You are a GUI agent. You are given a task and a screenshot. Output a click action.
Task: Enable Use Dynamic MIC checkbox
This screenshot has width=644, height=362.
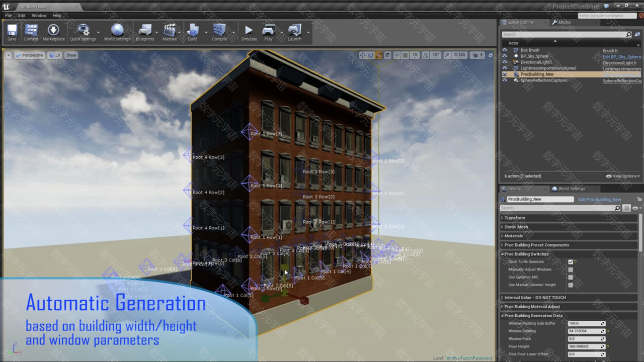tap(571, 277)
